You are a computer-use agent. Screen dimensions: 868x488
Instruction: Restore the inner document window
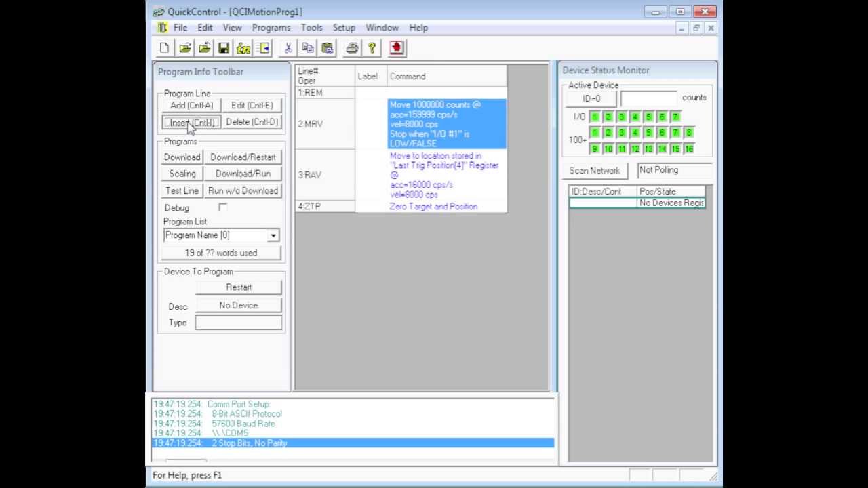pyautogui.click(x=696, y=28)
